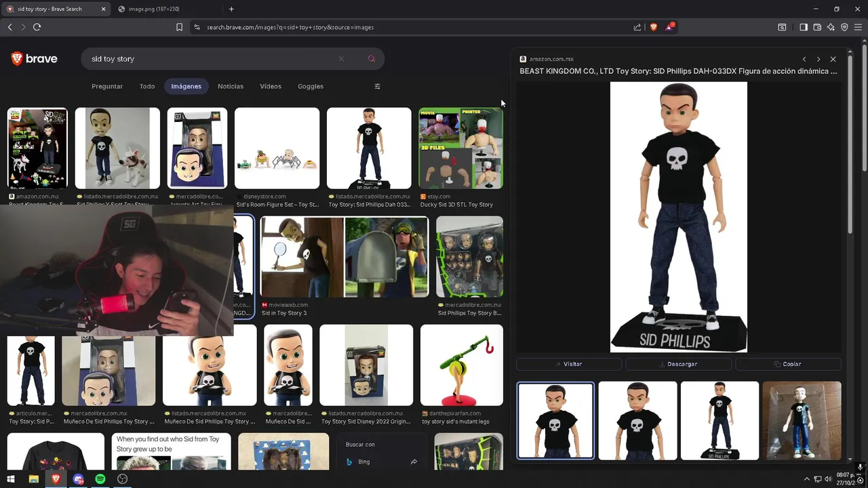Open a new tab with the plus button
The width and height of the screenshot is (868, 488).
tap(231, 9)
